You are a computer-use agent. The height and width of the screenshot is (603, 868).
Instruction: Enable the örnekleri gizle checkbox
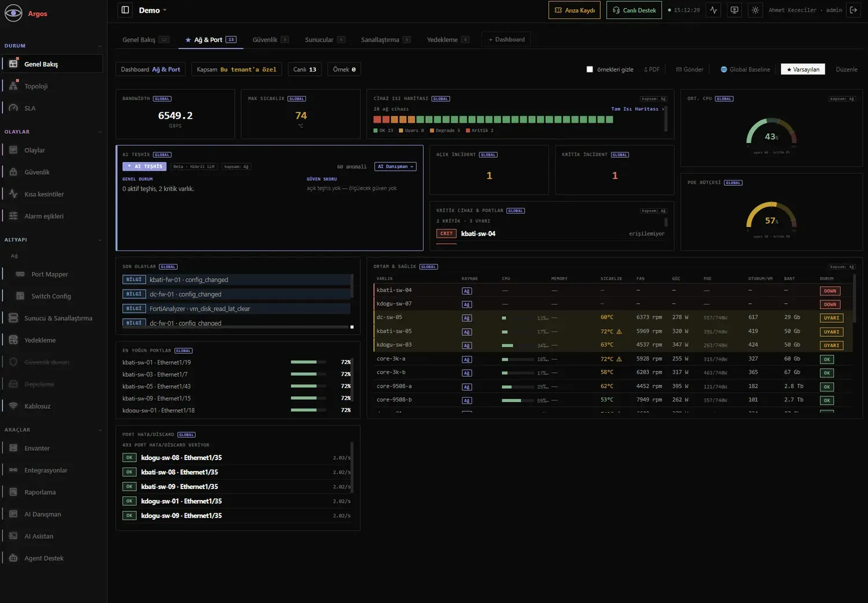tap(590, 69)
